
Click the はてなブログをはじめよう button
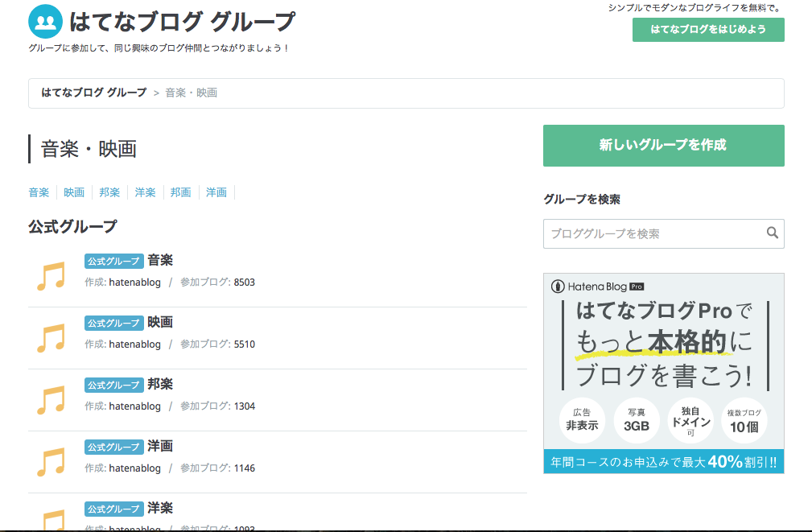[708, 30]
